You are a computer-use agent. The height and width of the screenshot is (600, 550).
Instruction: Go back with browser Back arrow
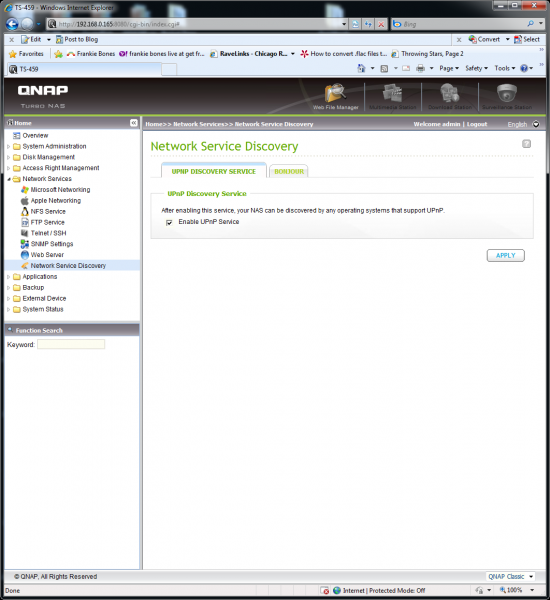pyautogui.click(x=12, y=24)
